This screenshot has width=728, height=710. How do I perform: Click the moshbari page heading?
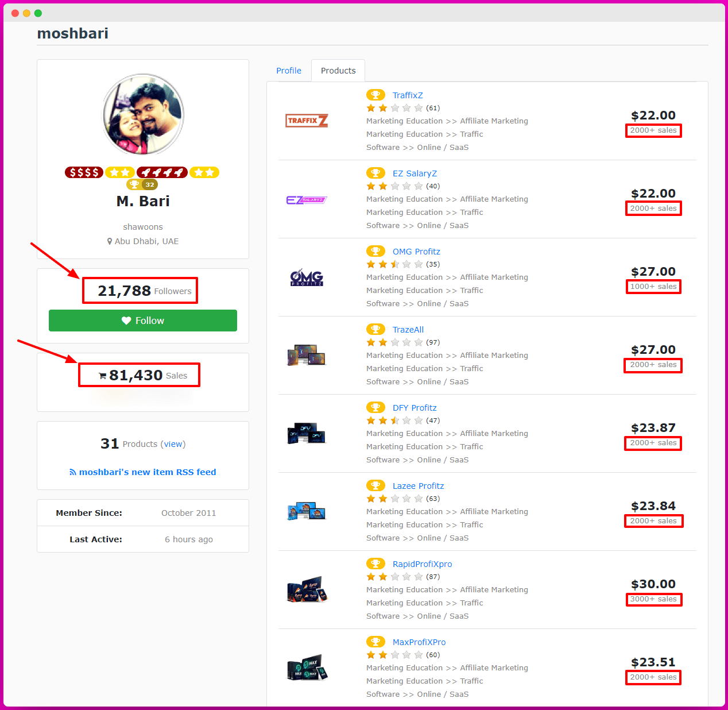point(73,33)
